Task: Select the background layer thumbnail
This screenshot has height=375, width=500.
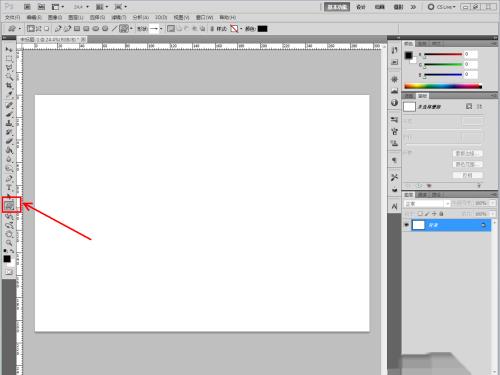Action: coord(418,225)
